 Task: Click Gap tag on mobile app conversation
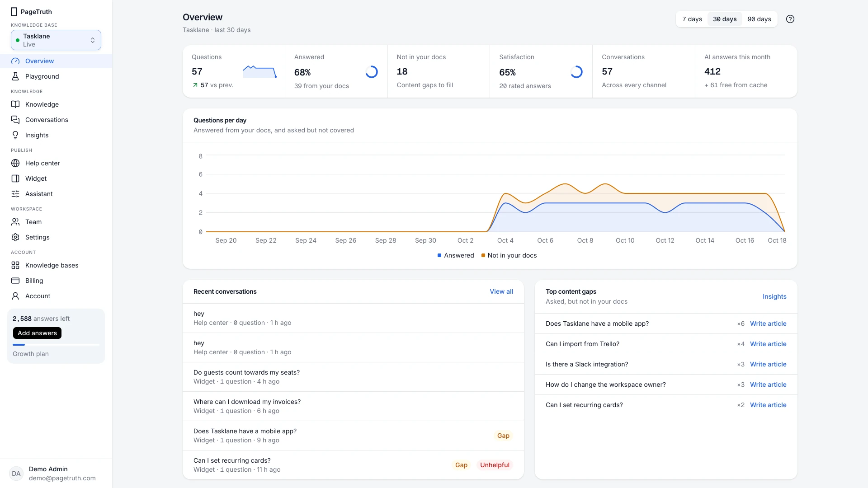[503, 436]
